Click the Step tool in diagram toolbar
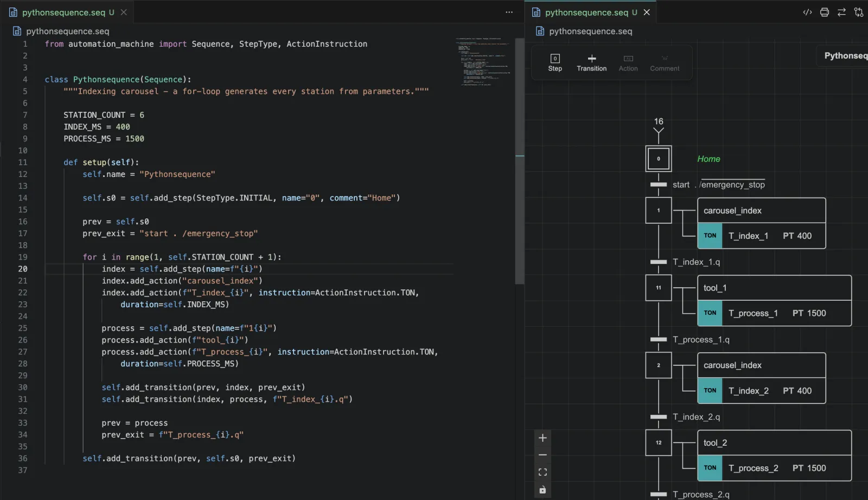This screenshot has height=500, width=868. pos(555,63)
